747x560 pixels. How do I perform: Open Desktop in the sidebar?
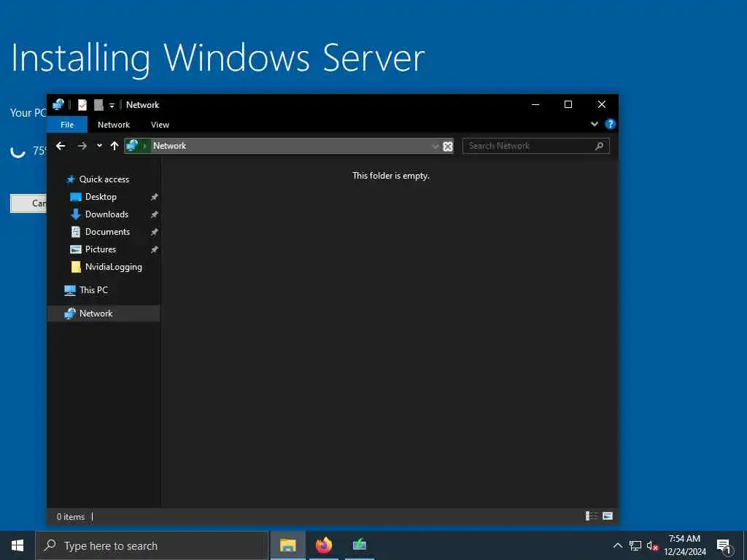pyautogui.click(x=101, y=197)
